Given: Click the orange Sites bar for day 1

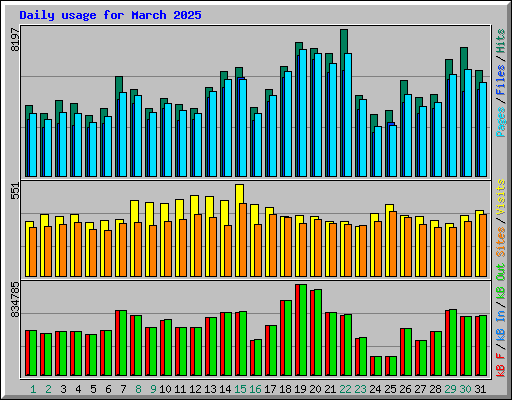Looking at the screenshot, I should point(33,252).
